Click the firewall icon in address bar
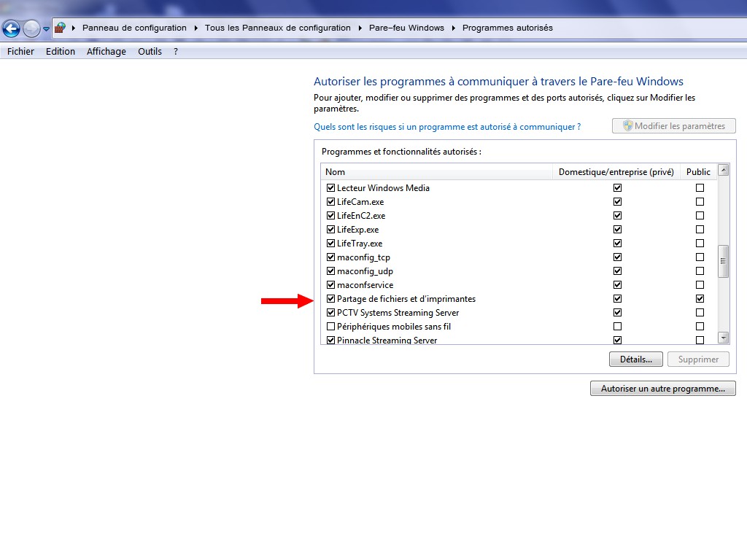The width and height of the screenshot is (747, 560). 61,28
